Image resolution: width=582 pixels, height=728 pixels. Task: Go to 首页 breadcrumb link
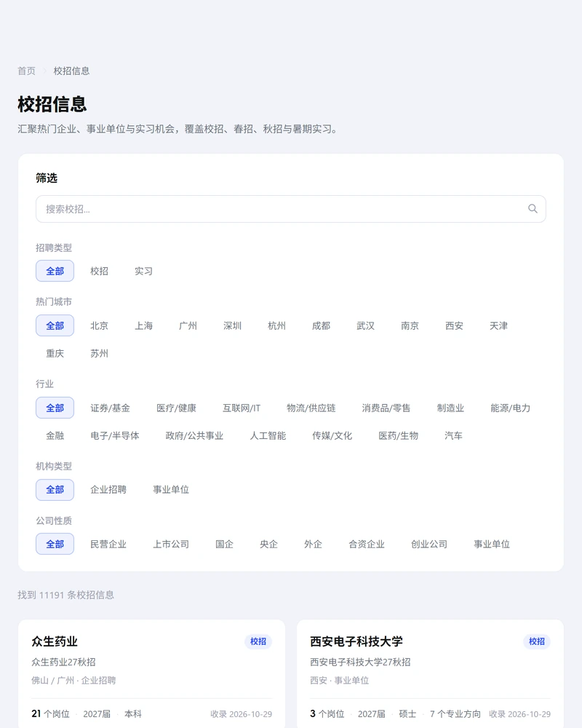coord(26,71)
